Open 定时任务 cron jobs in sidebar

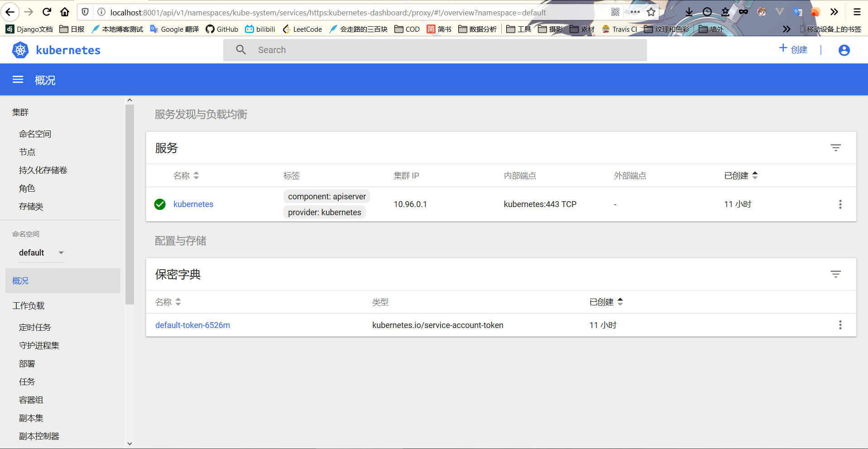(x=35, y=328)
